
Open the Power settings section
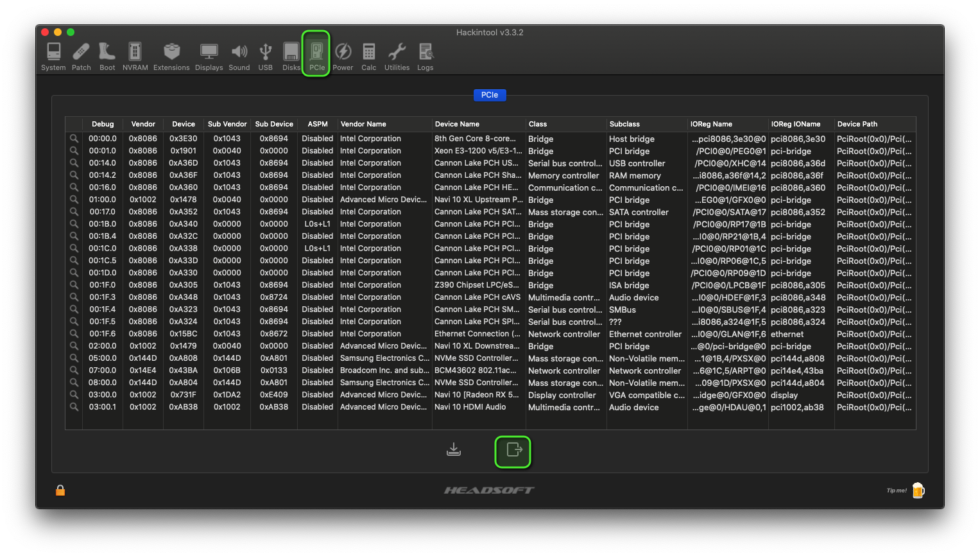click(x=343, y=56)
